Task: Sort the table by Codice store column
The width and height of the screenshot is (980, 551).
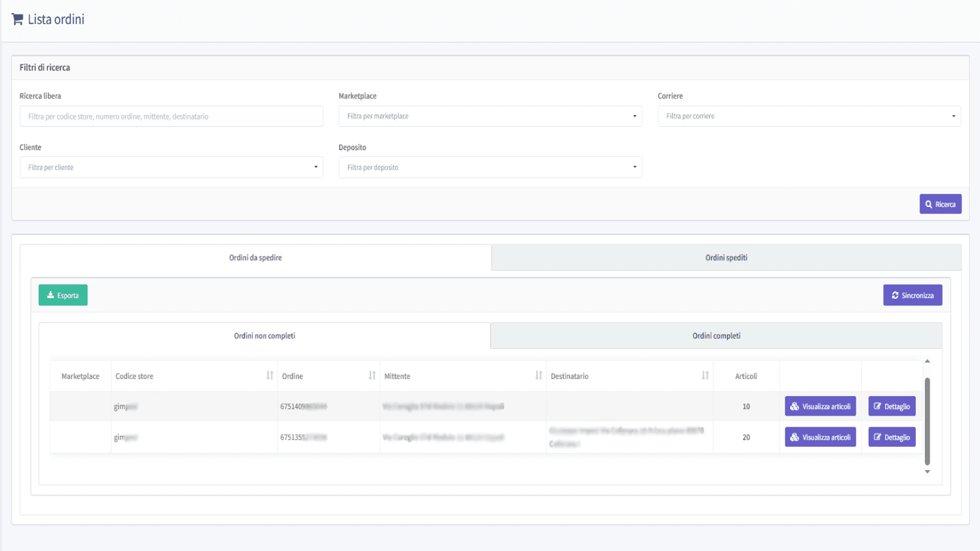Action: pyautogui.click(x=269, y=375)
